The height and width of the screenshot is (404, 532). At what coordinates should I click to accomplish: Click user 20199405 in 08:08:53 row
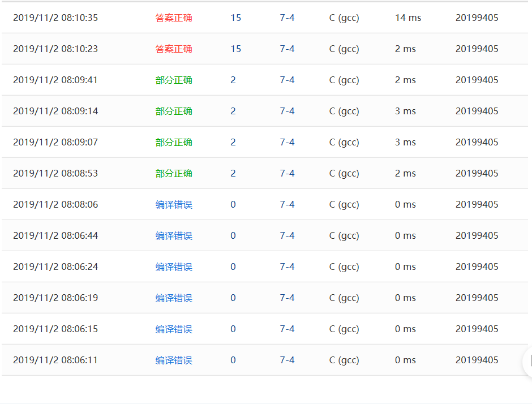pyautogui.click(x=477, y=173)
